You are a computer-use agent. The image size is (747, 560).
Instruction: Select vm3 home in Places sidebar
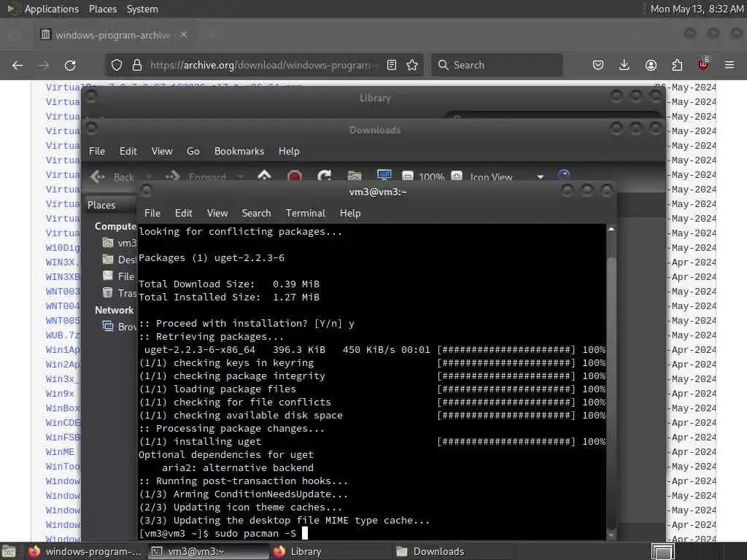120,243
